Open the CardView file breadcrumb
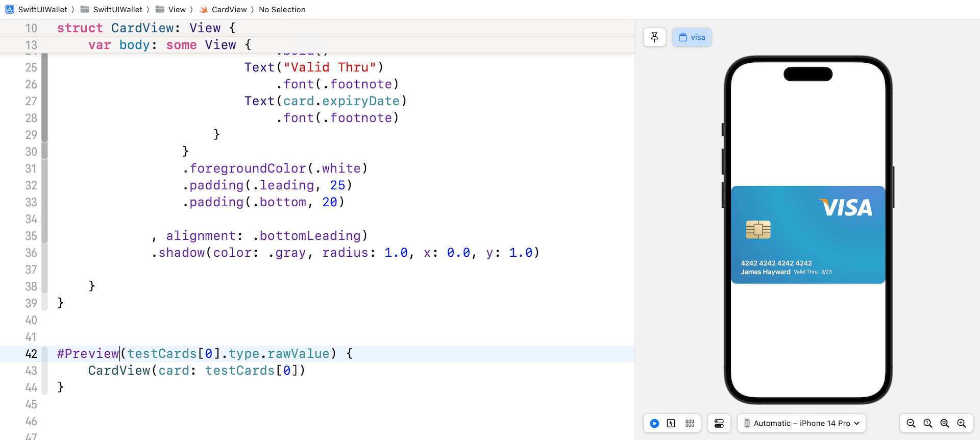 click(229, 9)
